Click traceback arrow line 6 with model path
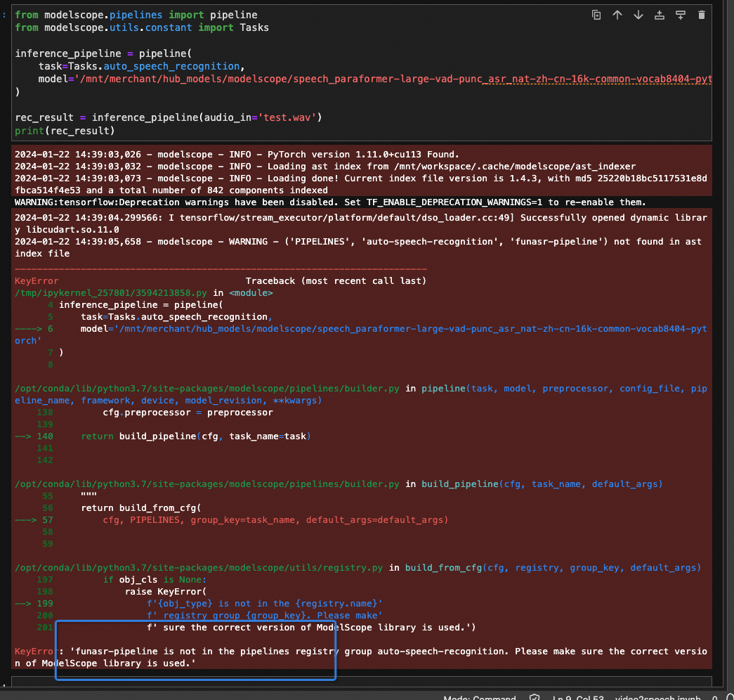The image size is (734, 700). [361, 335]
